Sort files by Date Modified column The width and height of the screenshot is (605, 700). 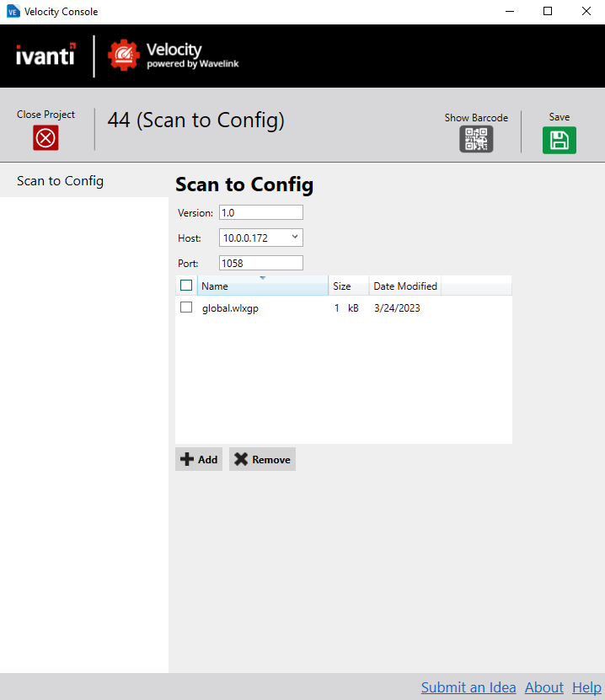point(405,286)
